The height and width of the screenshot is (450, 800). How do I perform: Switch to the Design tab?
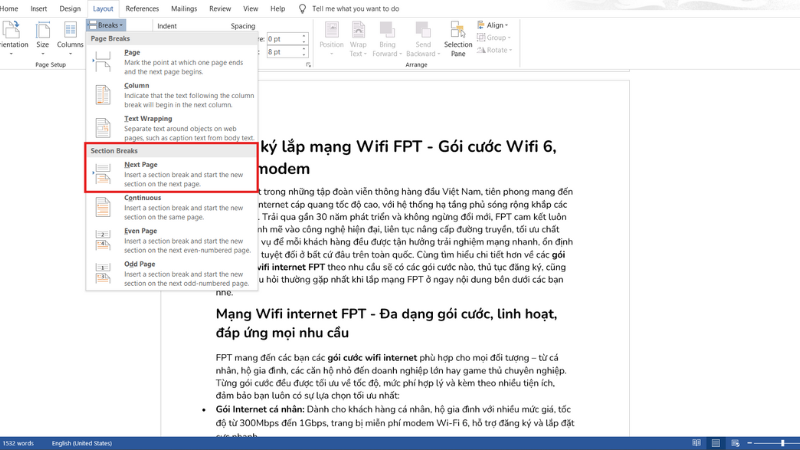[x=70, y=9]
